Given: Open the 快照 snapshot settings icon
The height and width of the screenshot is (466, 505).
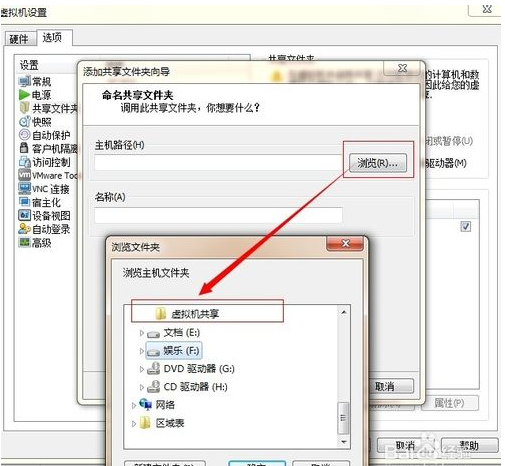Looking at the screenshot, I should 25,122.
